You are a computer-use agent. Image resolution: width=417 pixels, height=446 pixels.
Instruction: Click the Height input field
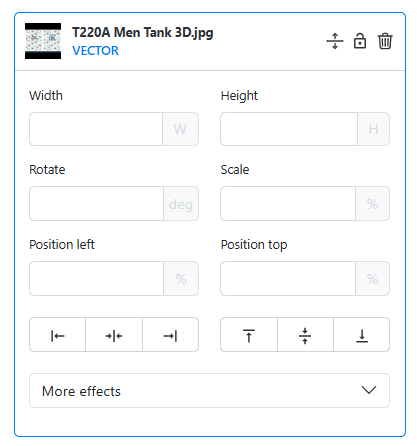(289, 129)
